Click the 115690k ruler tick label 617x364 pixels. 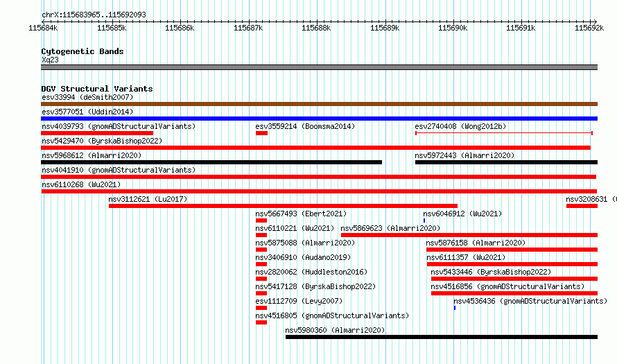tap(453, 28)
